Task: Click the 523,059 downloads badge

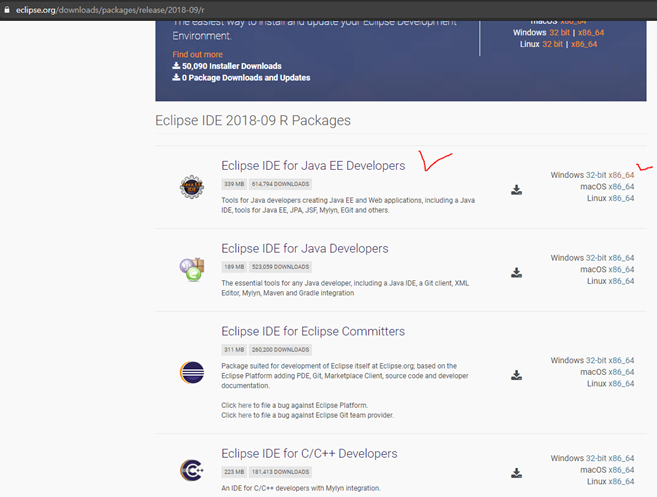Action: pyautogui.click(x=280, y=267)
